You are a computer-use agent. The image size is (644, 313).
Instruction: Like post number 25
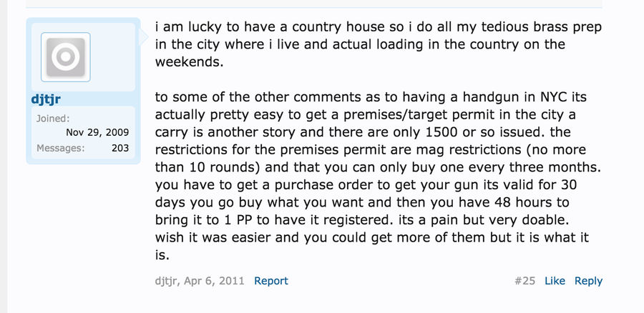(x=555, y=281)
